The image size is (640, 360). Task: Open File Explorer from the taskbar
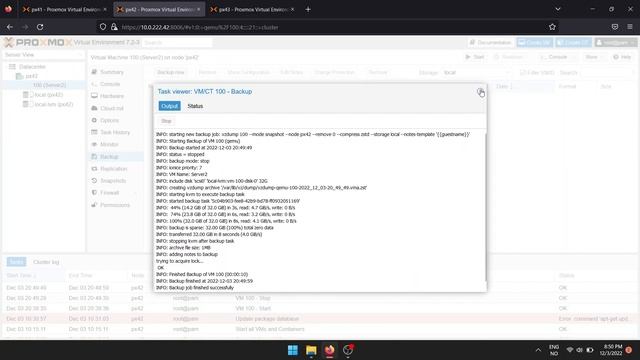click(311, 350)
